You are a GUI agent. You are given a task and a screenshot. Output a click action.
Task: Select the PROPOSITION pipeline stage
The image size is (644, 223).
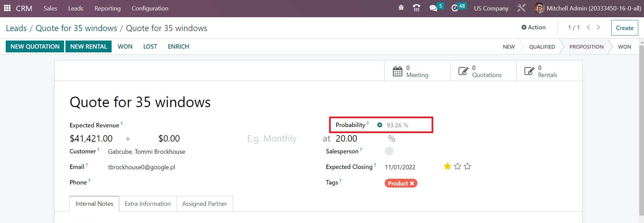[x=586, y=47]
